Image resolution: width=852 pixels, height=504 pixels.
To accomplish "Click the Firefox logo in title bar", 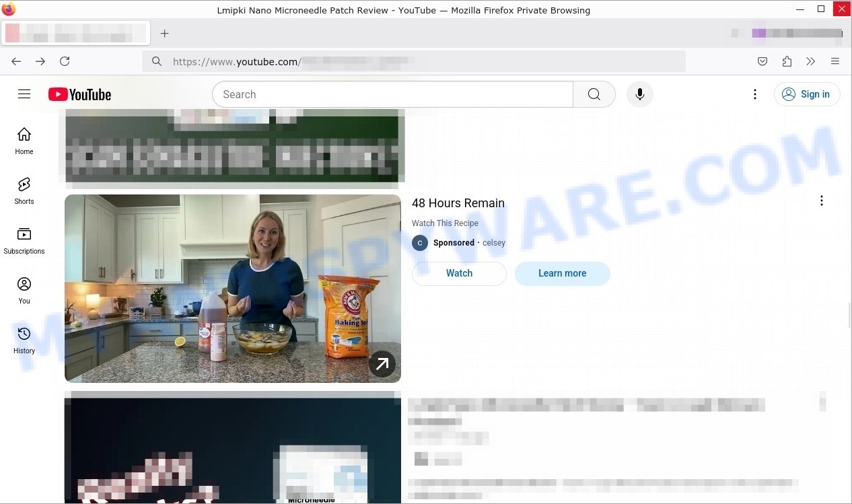I will [9, 9].
